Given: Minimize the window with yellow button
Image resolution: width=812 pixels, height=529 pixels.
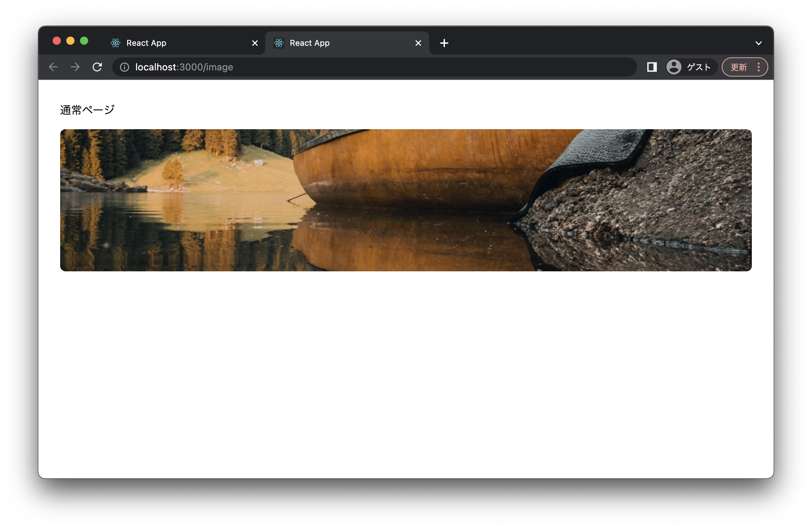Looking at the screenshot, I should (70, 41).
